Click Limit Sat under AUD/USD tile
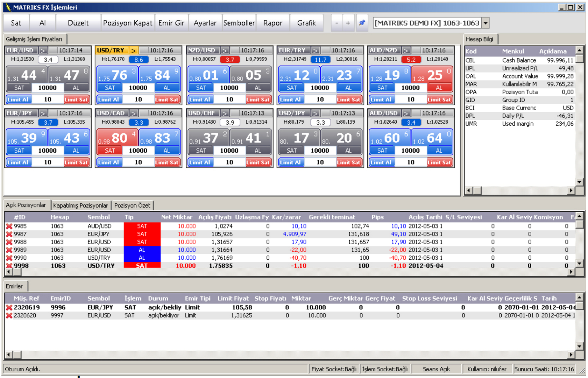Image resolution: width=588 pixels, height=378 pixels. pos(439,163)
